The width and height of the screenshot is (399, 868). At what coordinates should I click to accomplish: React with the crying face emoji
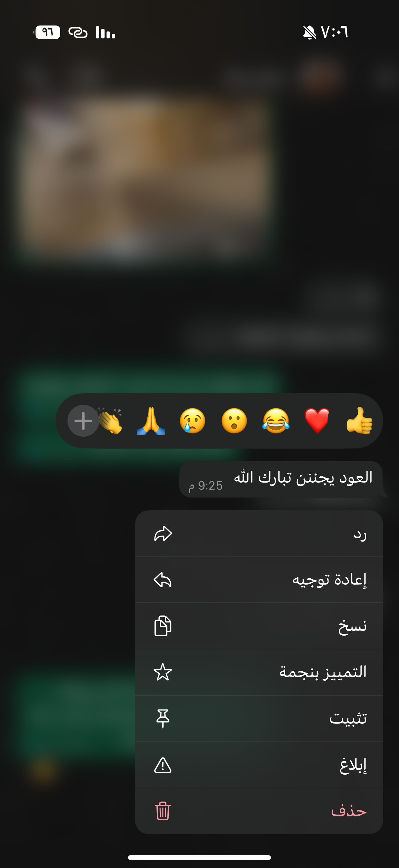(193, 420)
